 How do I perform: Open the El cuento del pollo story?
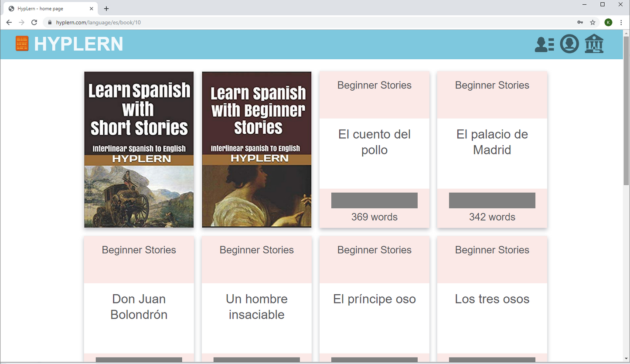tap(375, 142)
